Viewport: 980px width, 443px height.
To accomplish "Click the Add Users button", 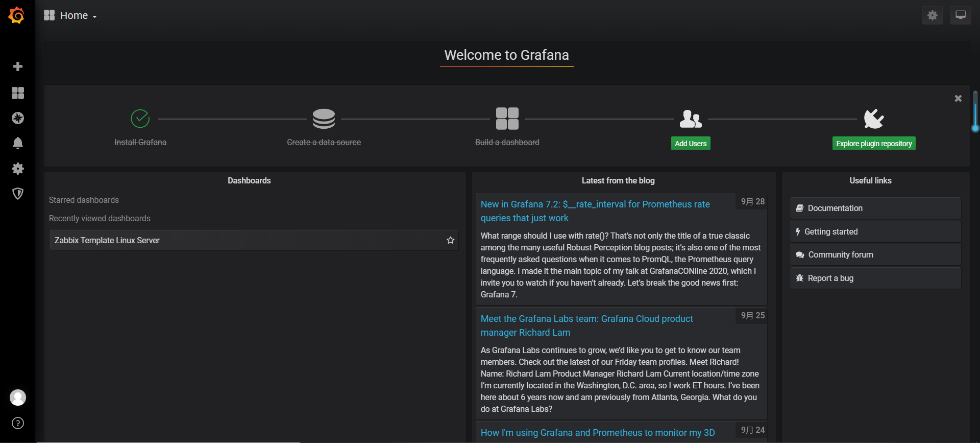I will [691, 144].
